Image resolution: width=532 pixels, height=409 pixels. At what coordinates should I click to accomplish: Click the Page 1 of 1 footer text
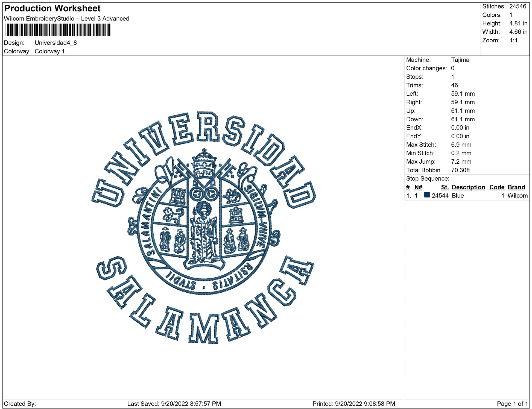pyautogui.click(x=512, y=404)
